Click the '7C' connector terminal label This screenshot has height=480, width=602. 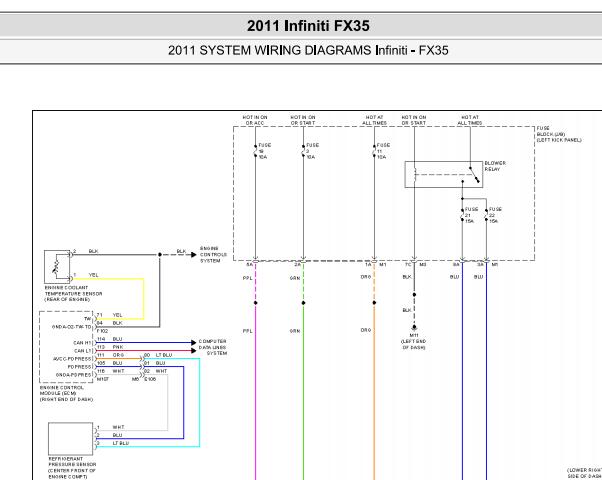point(408,265)
